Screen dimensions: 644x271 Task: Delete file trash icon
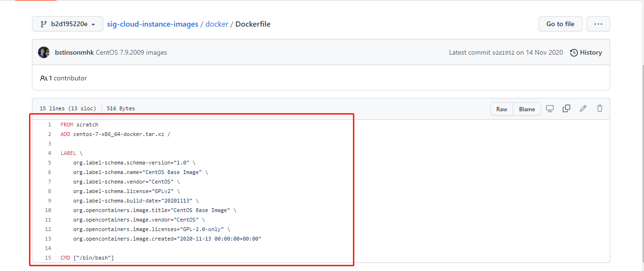click(600, 108)
